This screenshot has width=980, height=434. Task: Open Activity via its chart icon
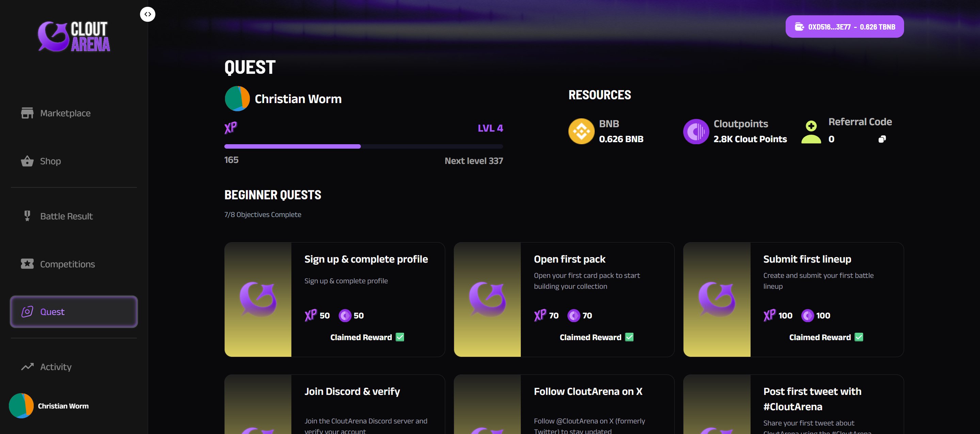pos(27,367)
